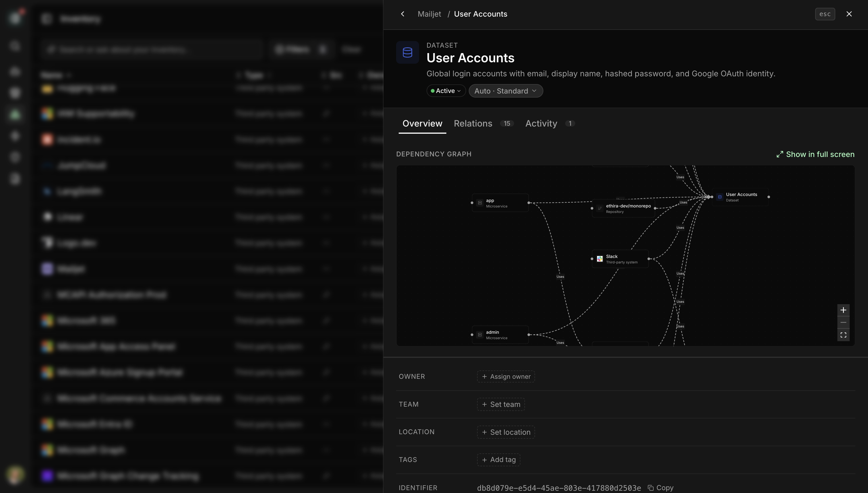The image size is (868, 493).
Task: Click the Relations count badge 15
Action: pos(507,124)
